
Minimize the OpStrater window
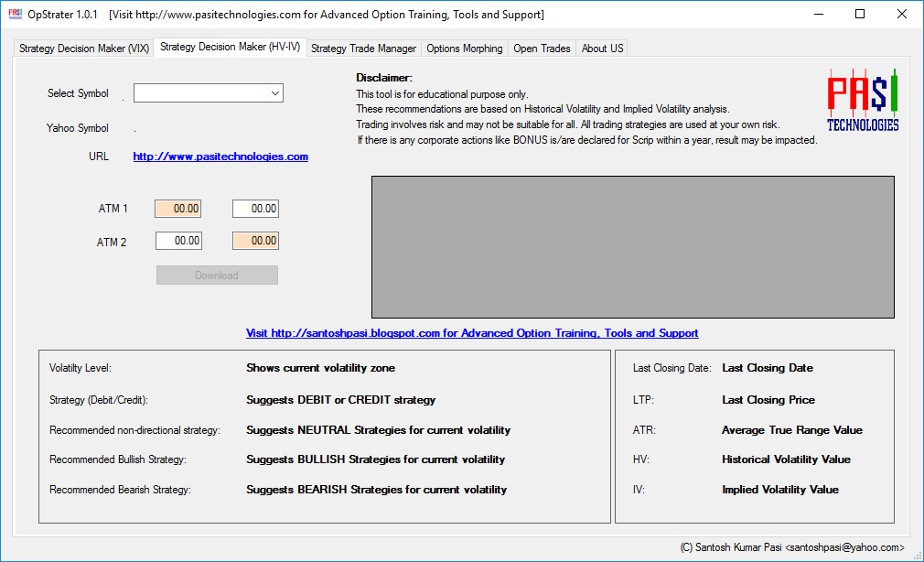[x=819, y=14]
